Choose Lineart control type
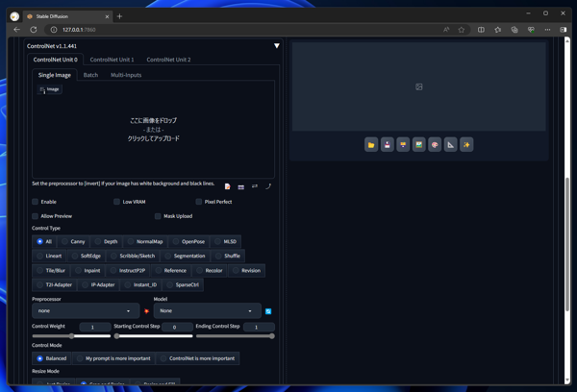This screenshot has width=577, height=392. [x=49, y=256]
